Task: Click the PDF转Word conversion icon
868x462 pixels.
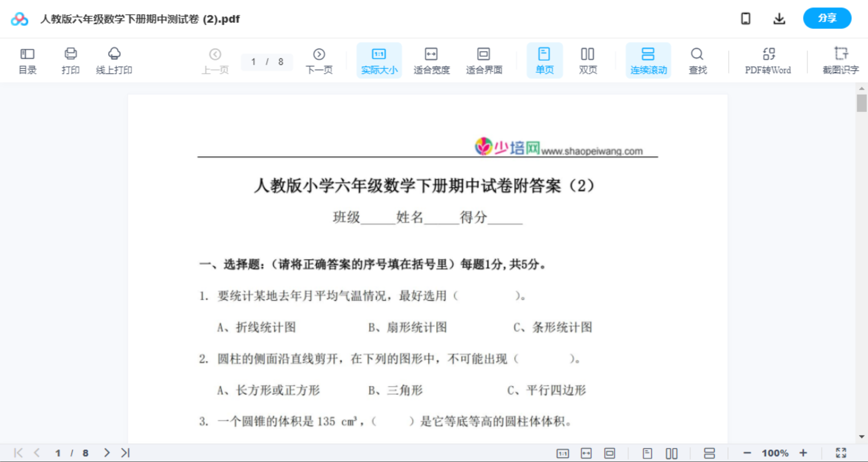Action: pos(767,60)
